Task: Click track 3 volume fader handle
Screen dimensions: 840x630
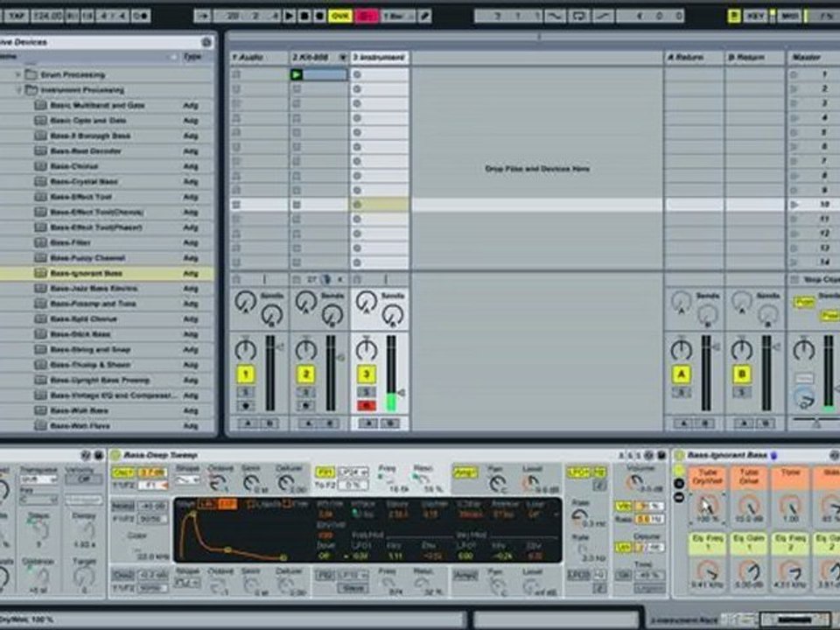Action: click(400, 393)
